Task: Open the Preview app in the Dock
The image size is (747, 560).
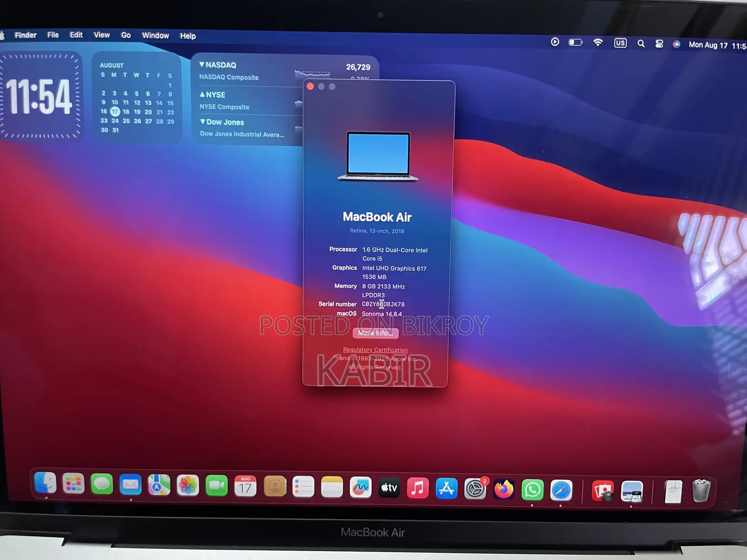Action: click(x=632, y=492)
